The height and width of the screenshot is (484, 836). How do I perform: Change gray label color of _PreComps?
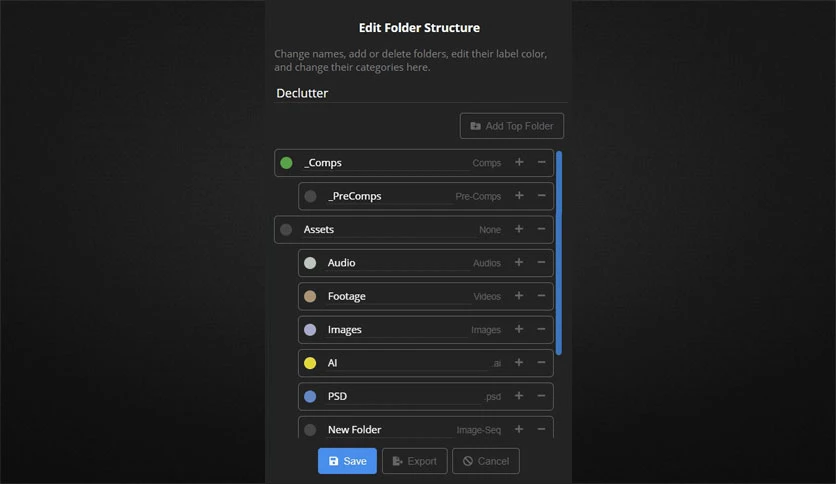click(310, 196)
